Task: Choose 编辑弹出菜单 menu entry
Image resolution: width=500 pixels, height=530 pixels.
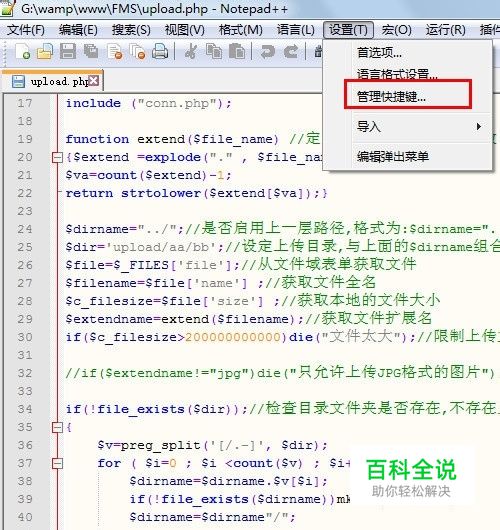Action: [x=407, y=156]
